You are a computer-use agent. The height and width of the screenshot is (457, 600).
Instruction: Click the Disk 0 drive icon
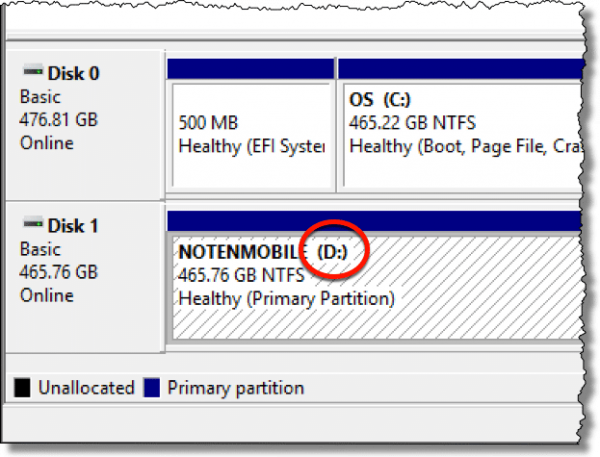pos(33,71)
